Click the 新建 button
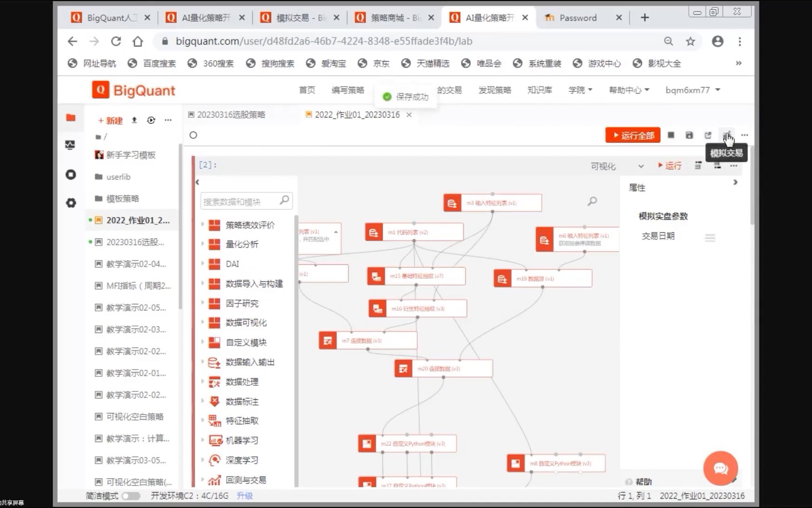This screenshot has height=508, width=812. pos(110,120)
